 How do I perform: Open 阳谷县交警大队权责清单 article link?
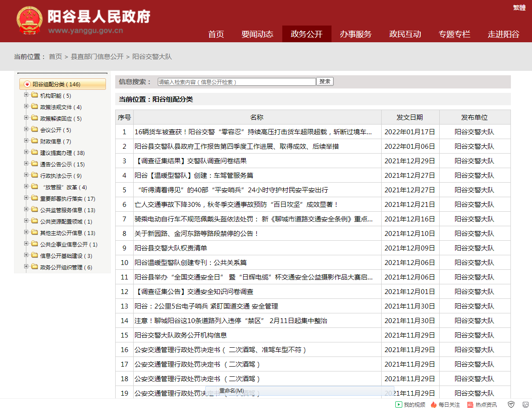171,248
